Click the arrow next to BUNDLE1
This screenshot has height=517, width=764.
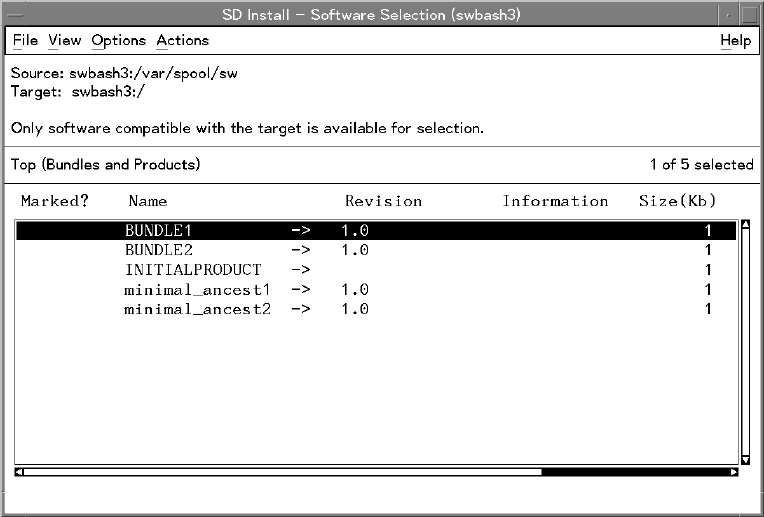coord(301,230)
